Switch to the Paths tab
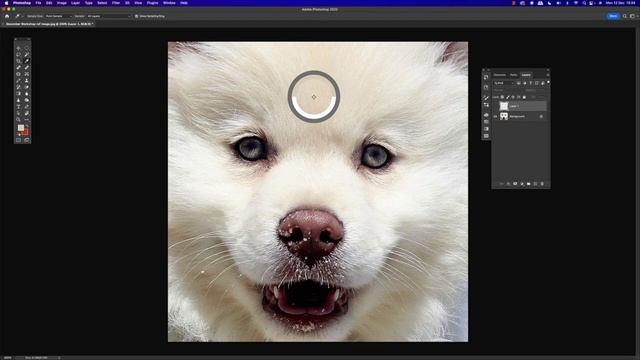 tap(513, 75)
